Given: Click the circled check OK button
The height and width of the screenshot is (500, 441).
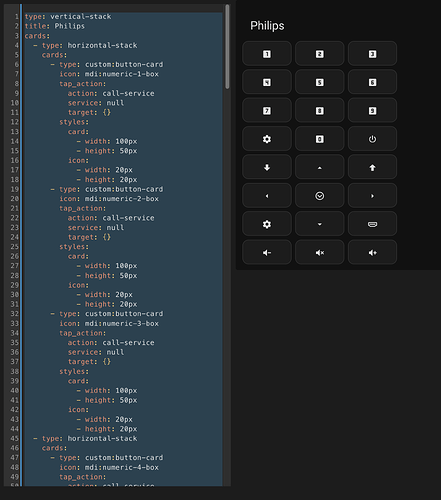Looking at the screenshot, I should 319,195.
